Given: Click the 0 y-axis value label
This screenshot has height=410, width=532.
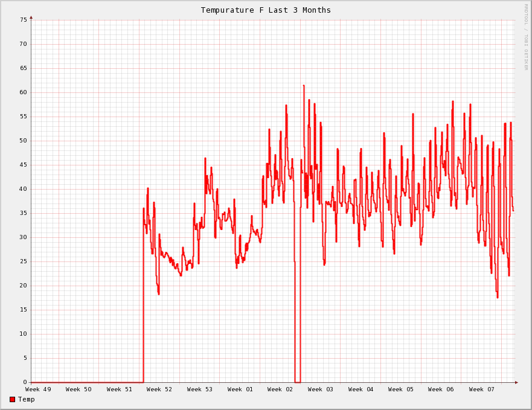Looking at the screenshot, I should (x=25, y=382).
